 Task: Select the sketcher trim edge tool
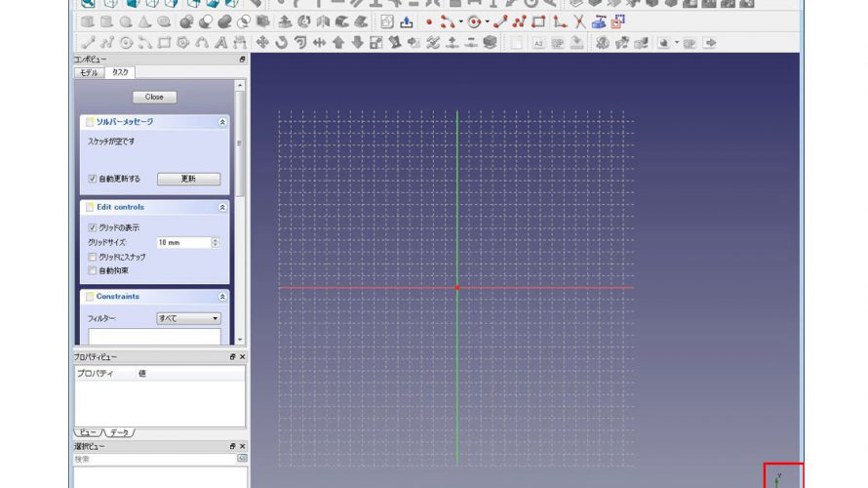(x=579, y=22)
